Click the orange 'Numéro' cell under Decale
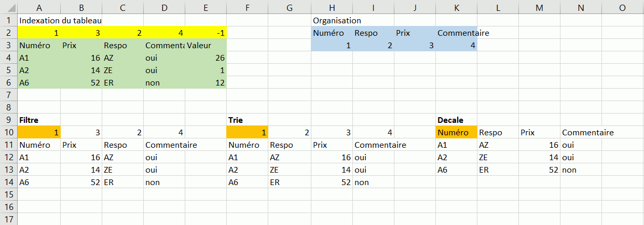 [456, 132]
